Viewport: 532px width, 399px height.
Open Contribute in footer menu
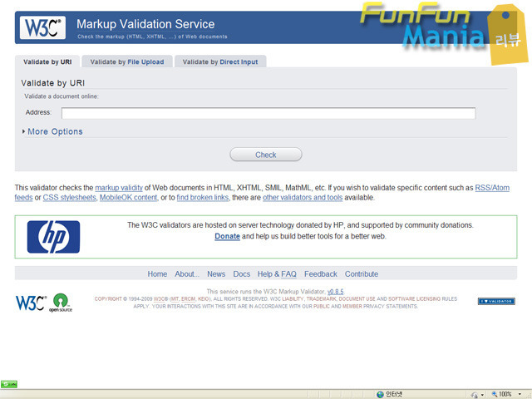point(362,273)
